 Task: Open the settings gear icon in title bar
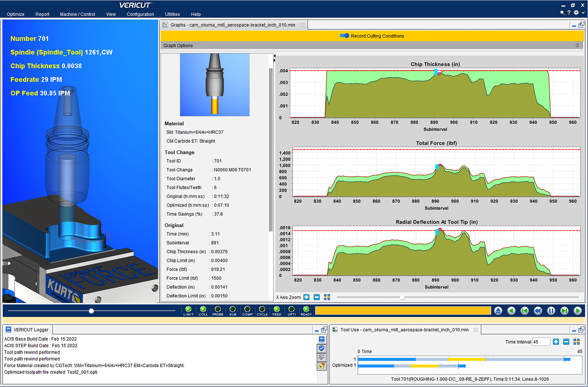click(x=576, y=12)
